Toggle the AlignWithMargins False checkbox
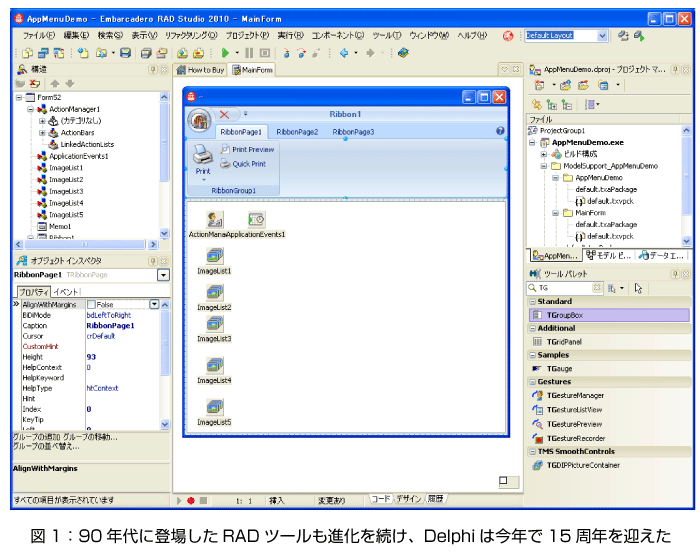Viewport: 700px width, 553px height. coord(91,304)
